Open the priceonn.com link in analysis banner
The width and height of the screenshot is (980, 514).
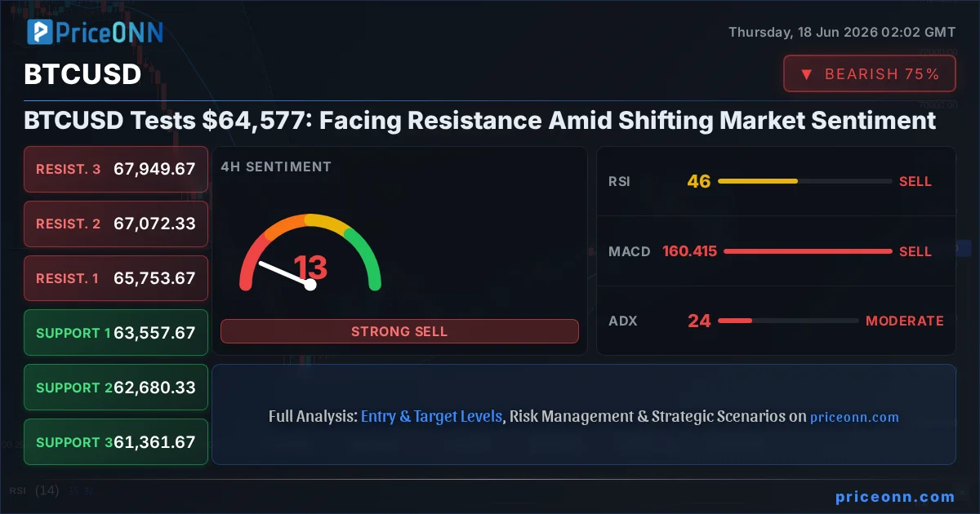point(854,417)
